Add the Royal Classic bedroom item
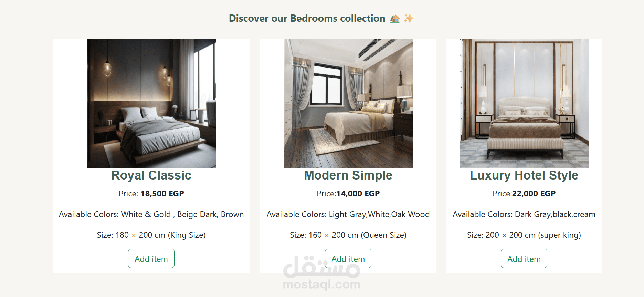Image resolution: width=644 pixels, height=297 pixels. coord(151,258)
